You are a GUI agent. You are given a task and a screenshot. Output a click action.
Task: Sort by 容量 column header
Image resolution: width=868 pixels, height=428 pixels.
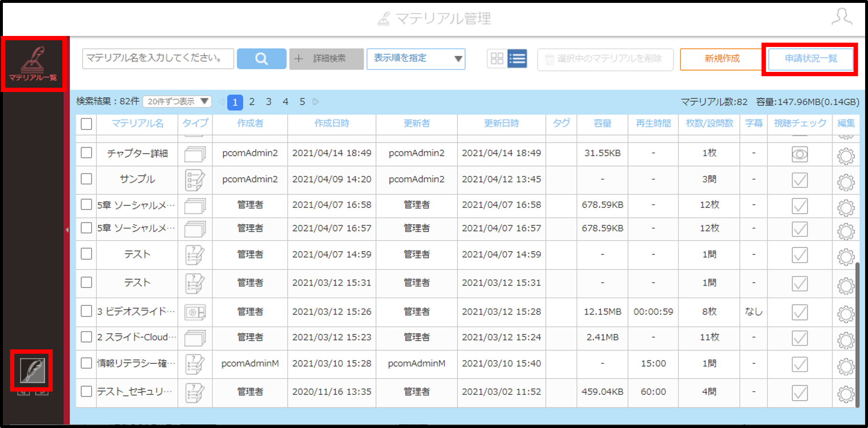click(602, 123)
